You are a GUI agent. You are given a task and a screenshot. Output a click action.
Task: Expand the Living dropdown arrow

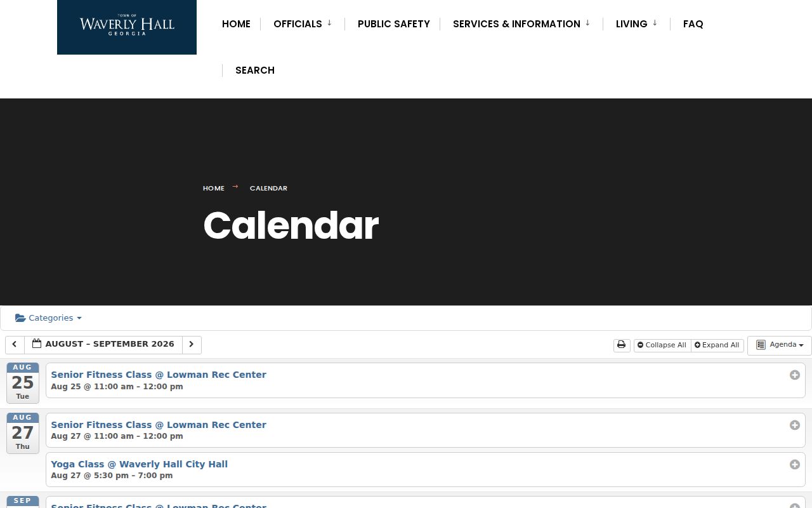click(655, 23)
